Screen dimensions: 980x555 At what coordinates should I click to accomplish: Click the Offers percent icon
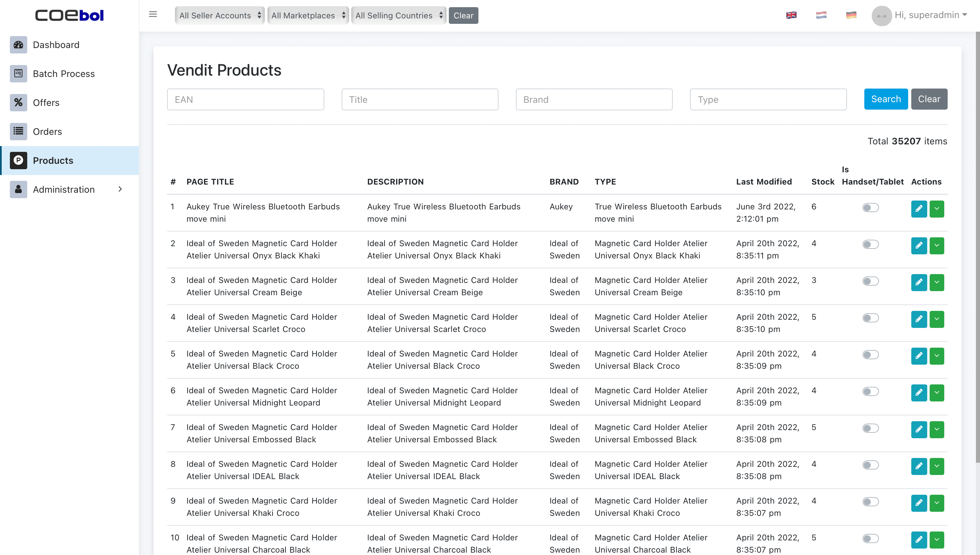pos(18,102)
